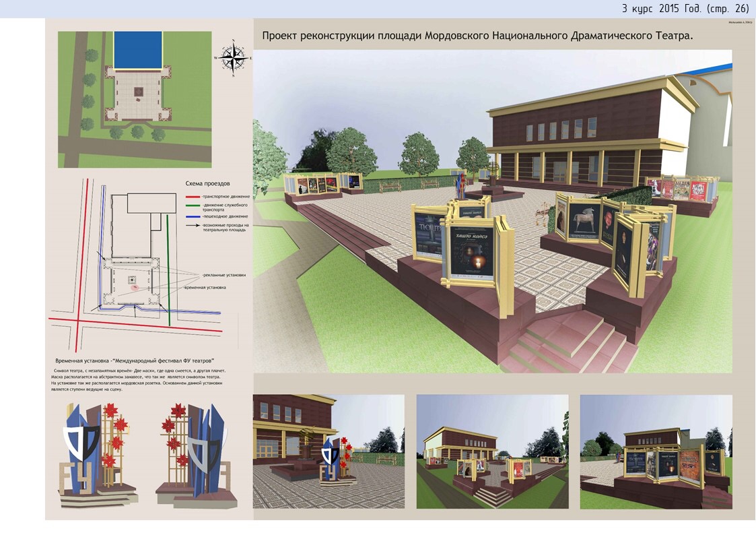Click the 'рекламные установки' label in scheme
Screen dimensions: 756x535
click(224, 275)
